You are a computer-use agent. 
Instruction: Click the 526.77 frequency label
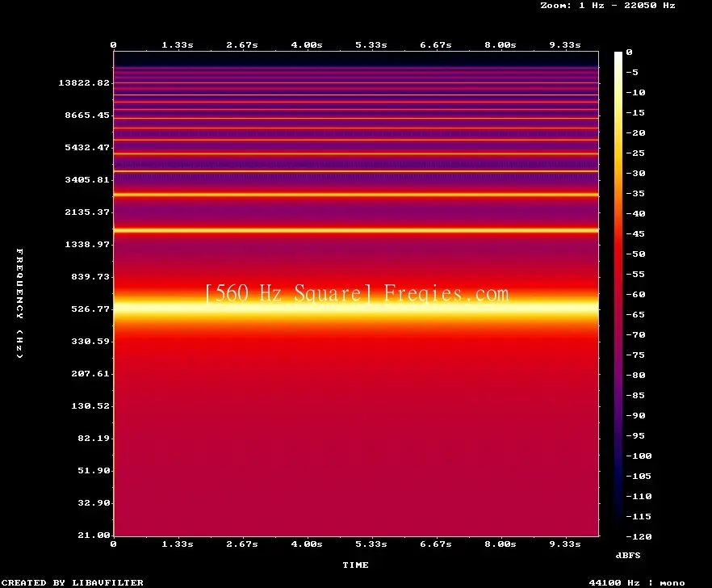click(x=90, y=309)
